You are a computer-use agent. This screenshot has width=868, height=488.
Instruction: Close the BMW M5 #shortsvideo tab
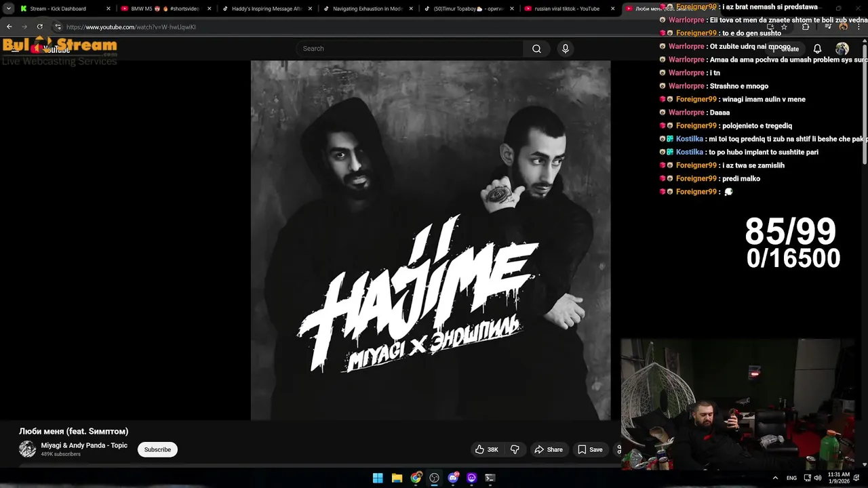pos(209,9)
